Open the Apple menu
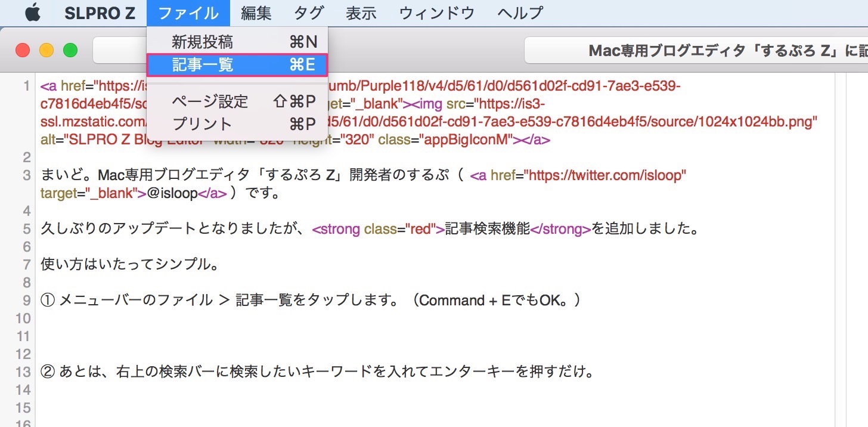Viewport: 868px width, 427px height. (x=32, y=13)
